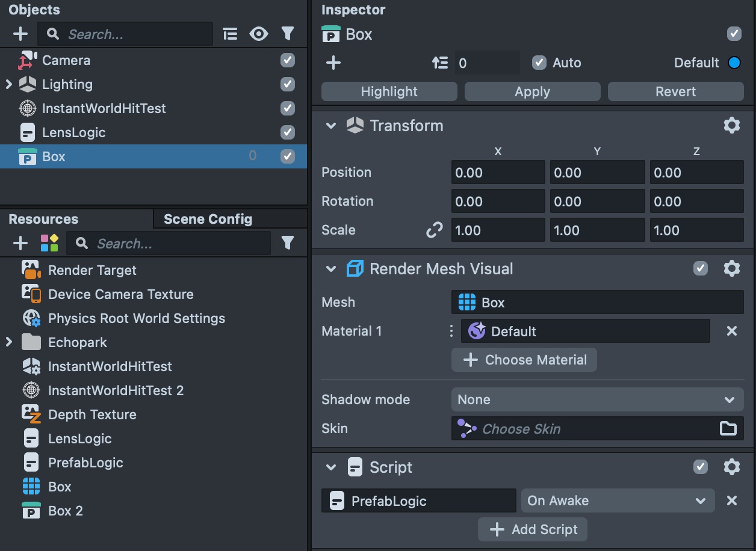756x551 pixels.
Task: Open the Resources asset library icon
Action: click(x=49, y=243)
